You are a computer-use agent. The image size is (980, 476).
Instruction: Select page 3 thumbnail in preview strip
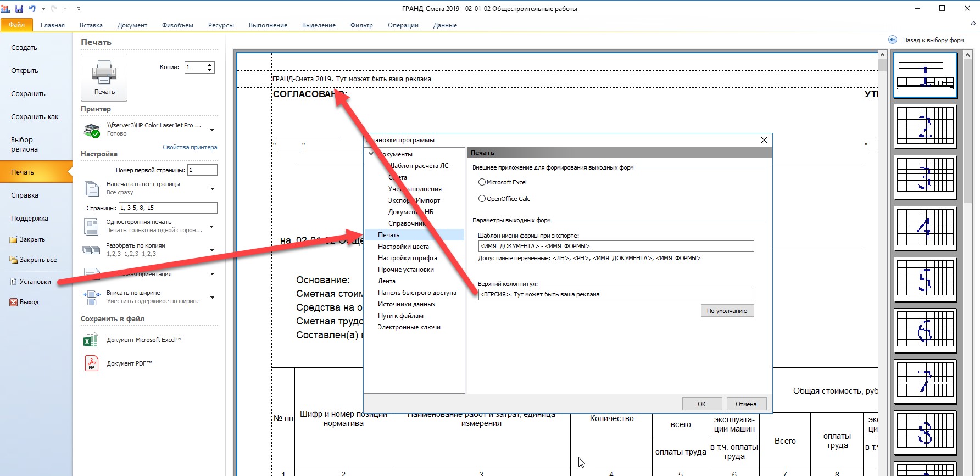(925, 177)
